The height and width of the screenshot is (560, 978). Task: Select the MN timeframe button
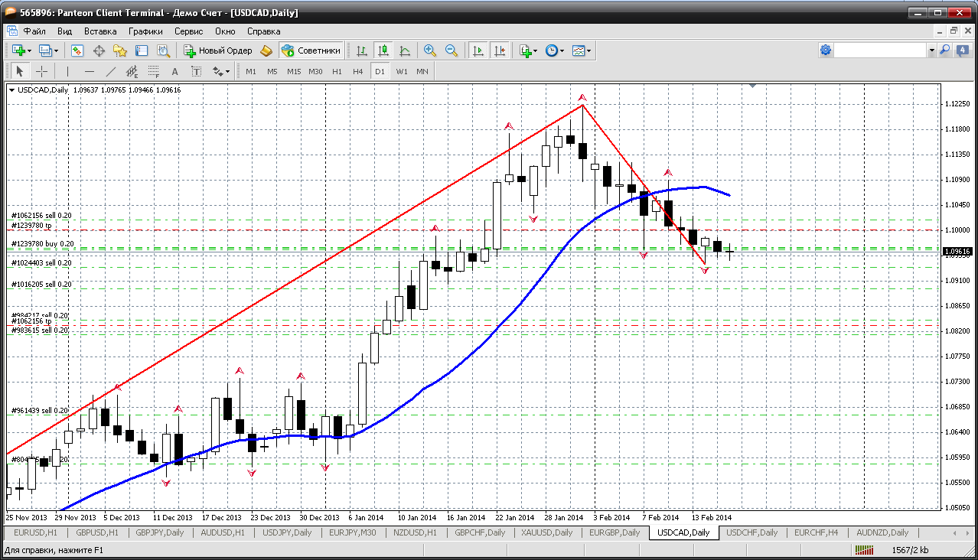422,71
